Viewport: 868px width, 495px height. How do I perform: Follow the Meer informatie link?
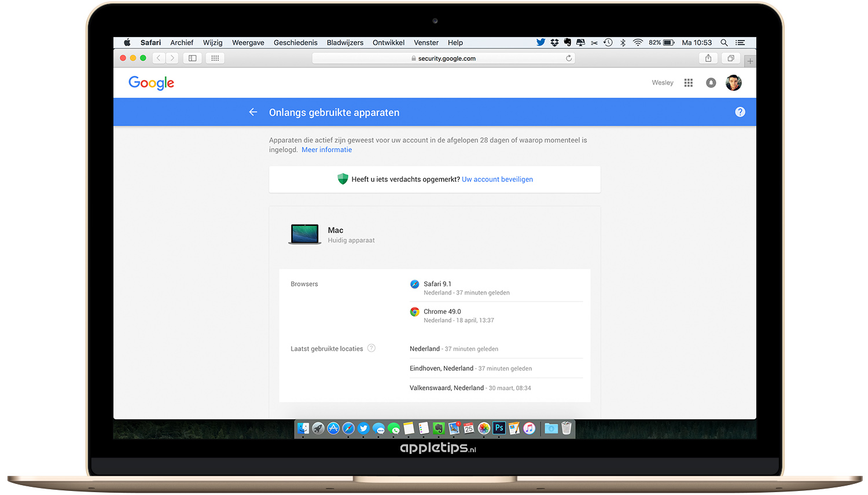pos(326,149)
